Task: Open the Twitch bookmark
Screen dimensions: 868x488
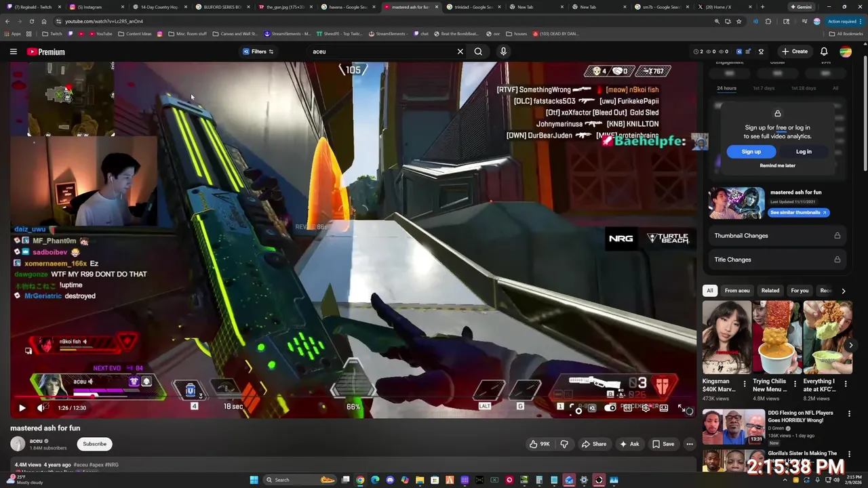Action: pyautogui.click(x=52, y=33)
